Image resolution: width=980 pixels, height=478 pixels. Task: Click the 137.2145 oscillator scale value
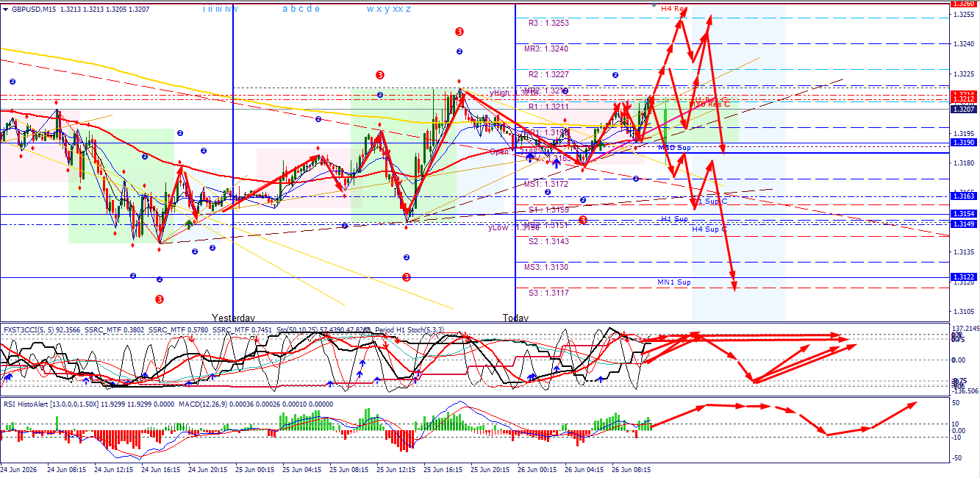(x=965, y=329)
